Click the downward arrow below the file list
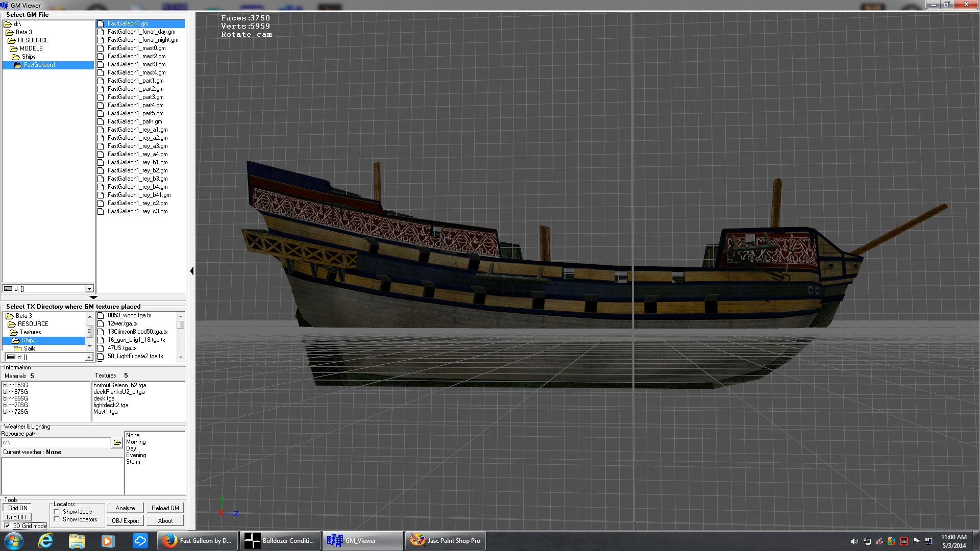Viewport: 980px width, 551px height. click(93, 297)
